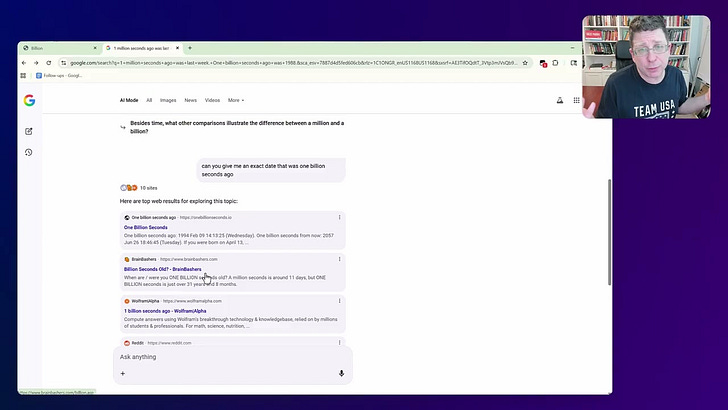Go back using the browser back arrow
728x410 pixels.
click(x=24, y=63)
